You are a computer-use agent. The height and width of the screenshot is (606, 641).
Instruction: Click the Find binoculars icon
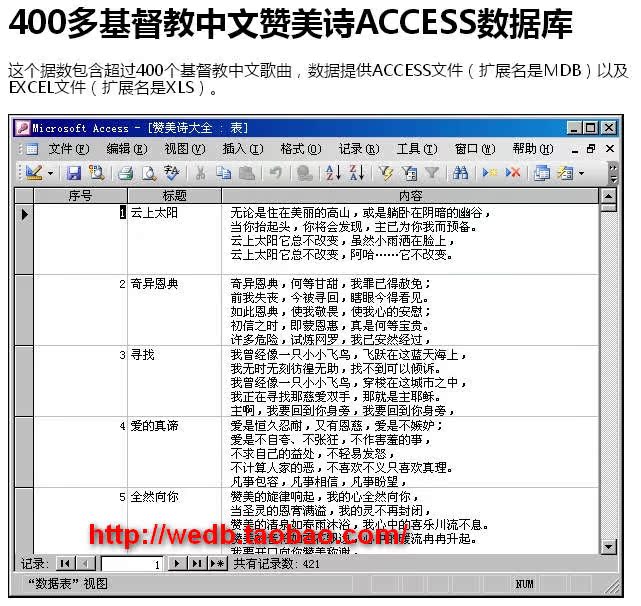tap(461, 173)
